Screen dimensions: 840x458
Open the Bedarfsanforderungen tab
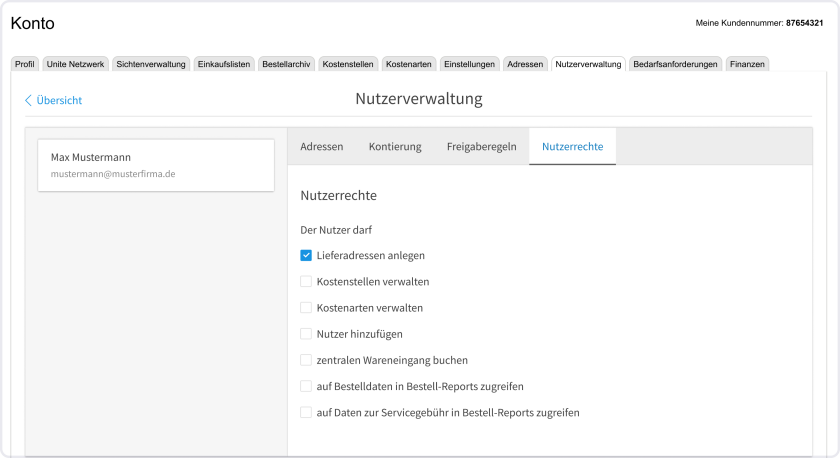[x=675, y=64]
